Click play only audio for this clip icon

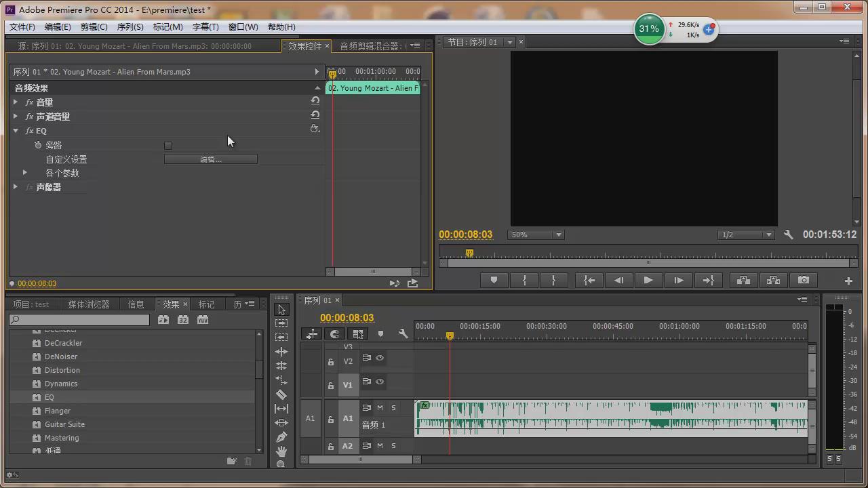395,283
